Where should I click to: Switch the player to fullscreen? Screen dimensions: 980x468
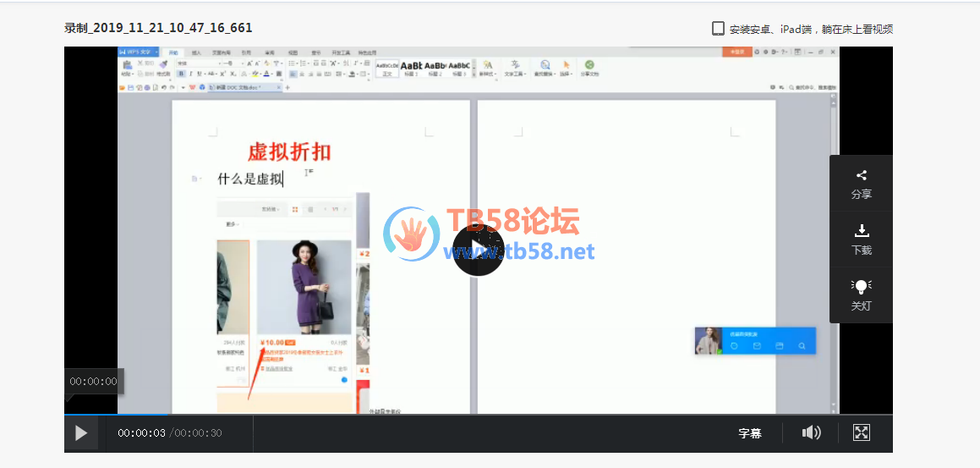coord(862,432)
